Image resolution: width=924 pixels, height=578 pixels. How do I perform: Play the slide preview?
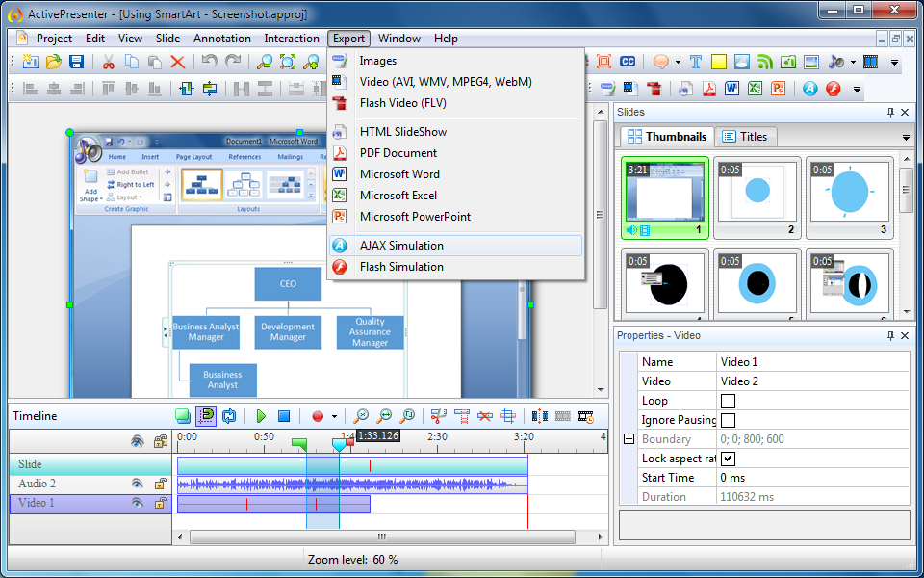261,416
